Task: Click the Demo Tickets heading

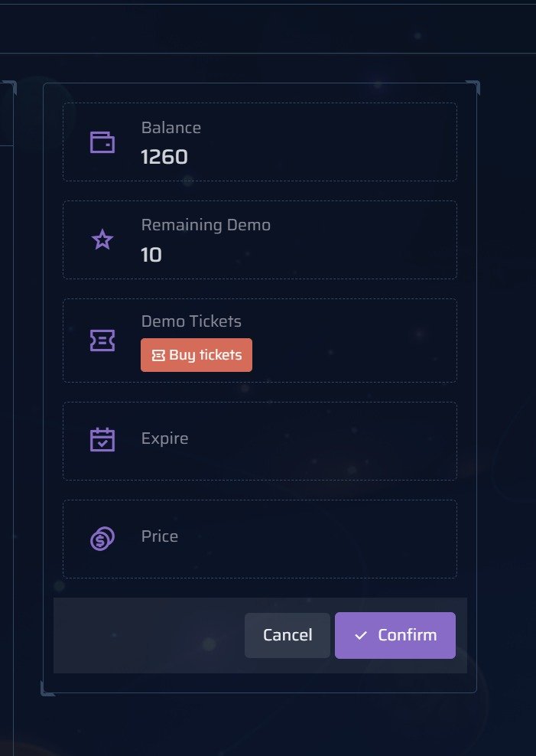Action: click(x=191, y=321)
